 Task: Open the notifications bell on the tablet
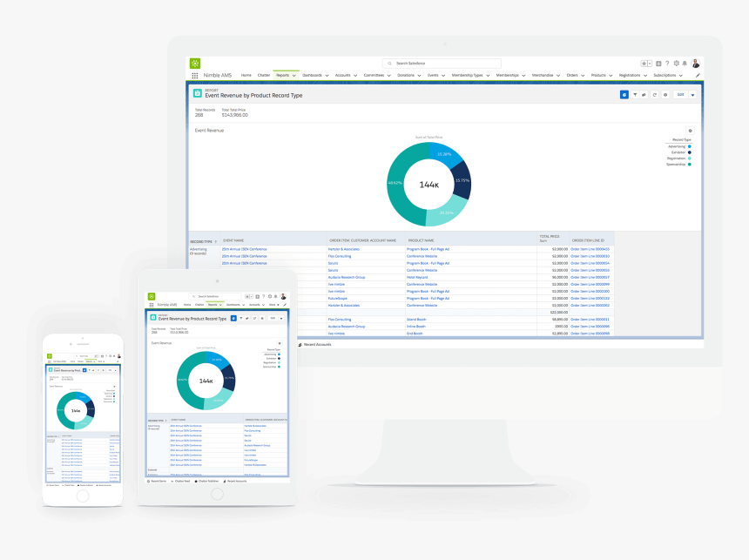coord(275,296)
